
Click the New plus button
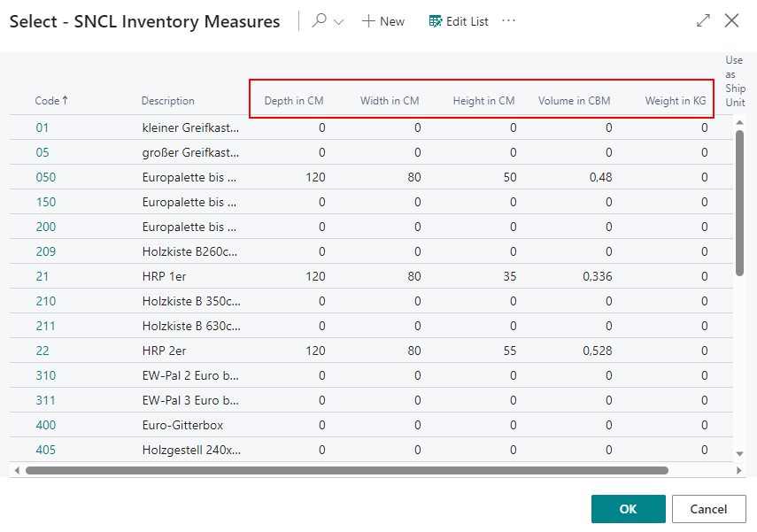coord(382,21)
